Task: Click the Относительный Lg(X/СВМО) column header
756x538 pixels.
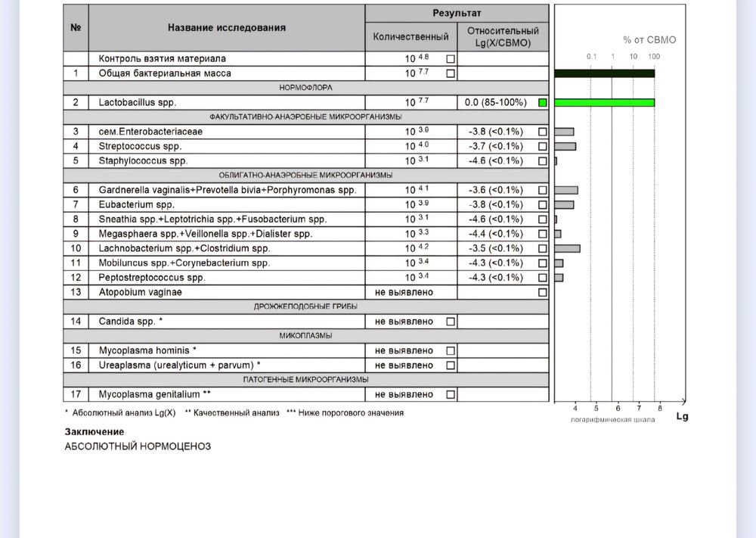Action: (x=503, y=36)
